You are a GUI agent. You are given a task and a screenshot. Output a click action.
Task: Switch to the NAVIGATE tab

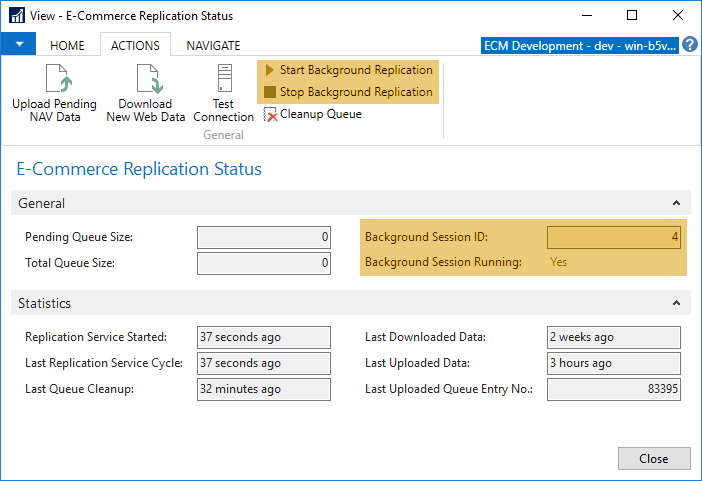coord(213,45)
